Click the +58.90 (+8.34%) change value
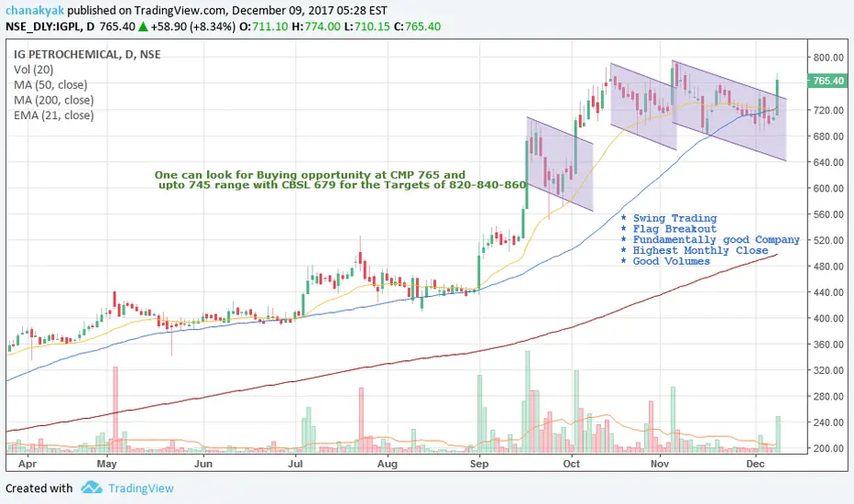 click(193, 27)
